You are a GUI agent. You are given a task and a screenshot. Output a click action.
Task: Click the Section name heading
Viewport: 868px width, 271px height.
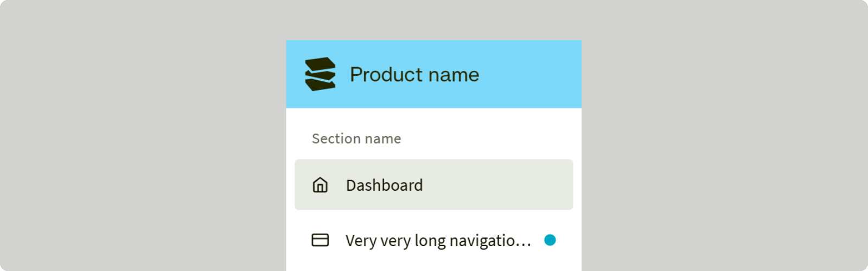tap(356, 139)
